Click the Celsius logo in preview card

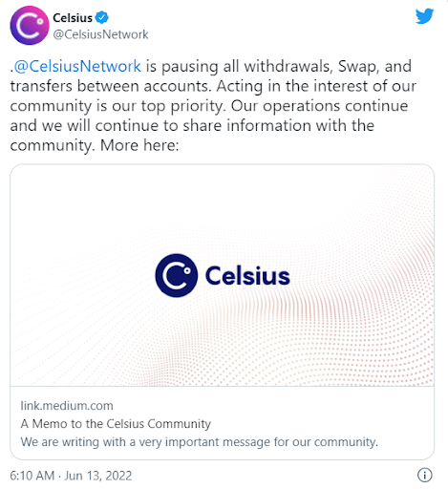[x=177, y=276]
